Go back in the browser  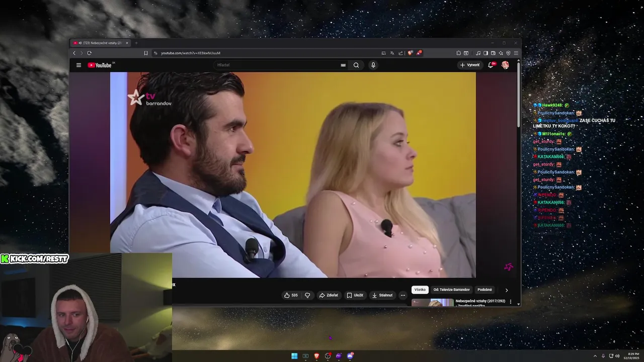(74, 53)
